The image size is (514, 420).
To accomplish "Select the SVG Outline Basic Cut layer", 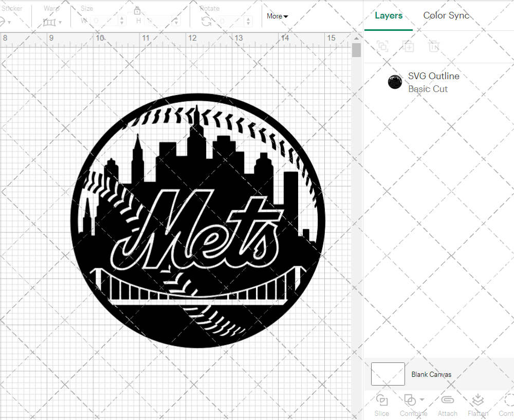I will pyautogui.click(x=434, y=82).
